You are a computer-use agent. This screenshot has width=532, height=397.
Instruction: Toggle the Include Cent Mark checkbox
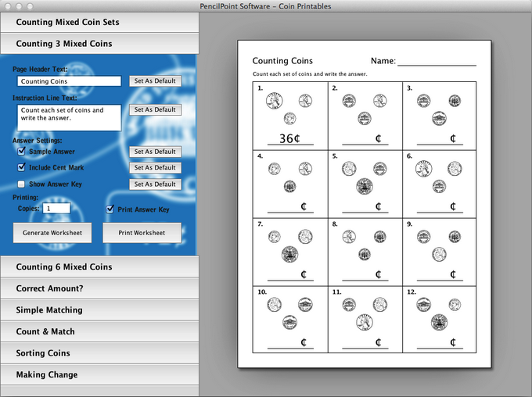[x=22, y=167]
